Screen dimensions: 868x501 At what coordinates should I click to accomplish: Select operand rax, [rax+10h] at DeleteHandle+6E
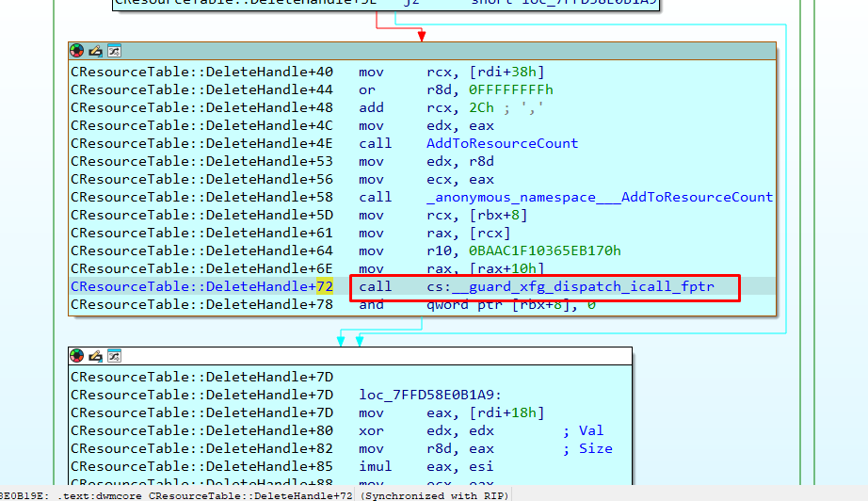coord(486,268)
